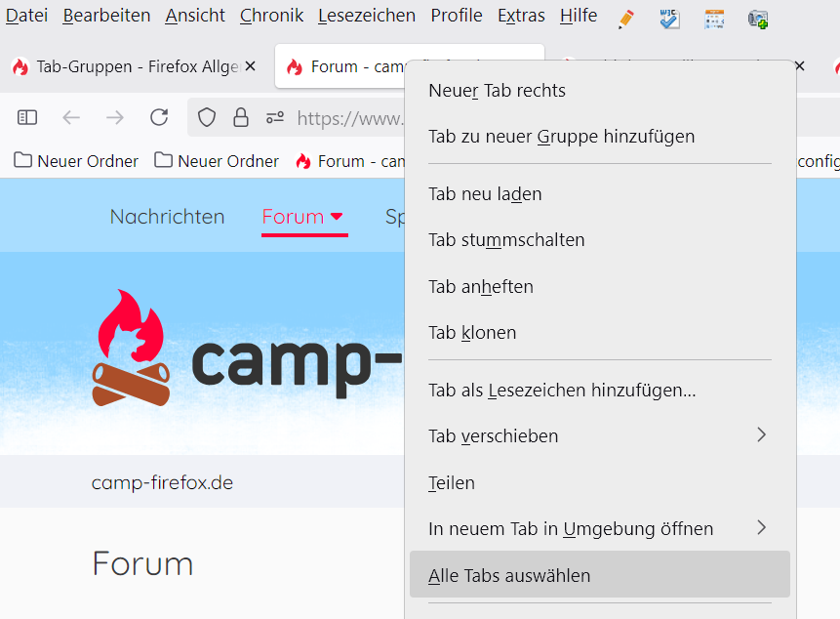Open the Profile menu
The image size is (840, 619).
457,16
